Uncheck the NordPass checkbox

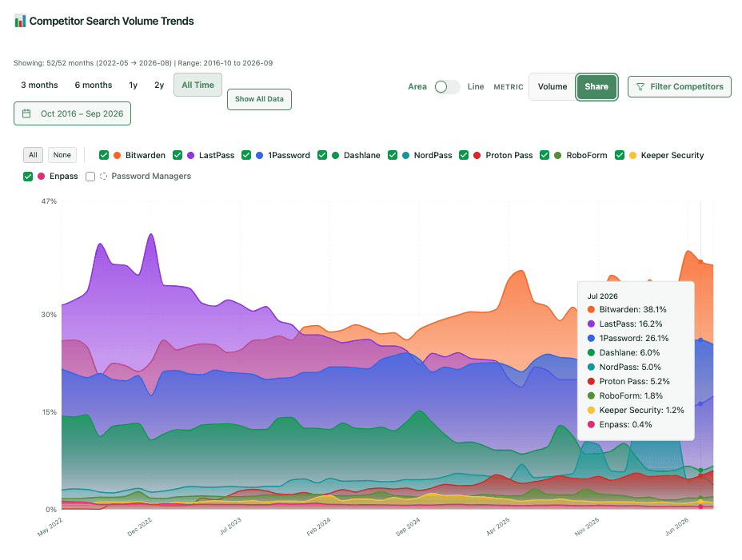pyautogui.click(x=393, y=155)
